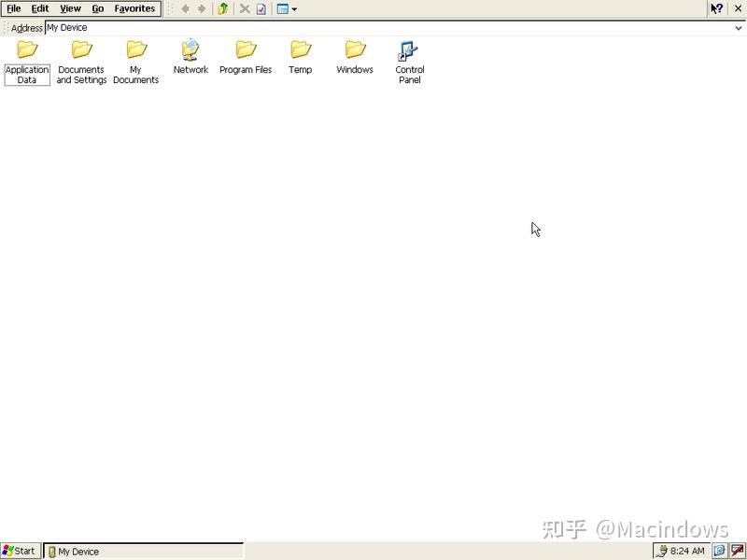This screenshot has height=560, width=747.
Task: Click the Start button
Action: coord(20,551)
